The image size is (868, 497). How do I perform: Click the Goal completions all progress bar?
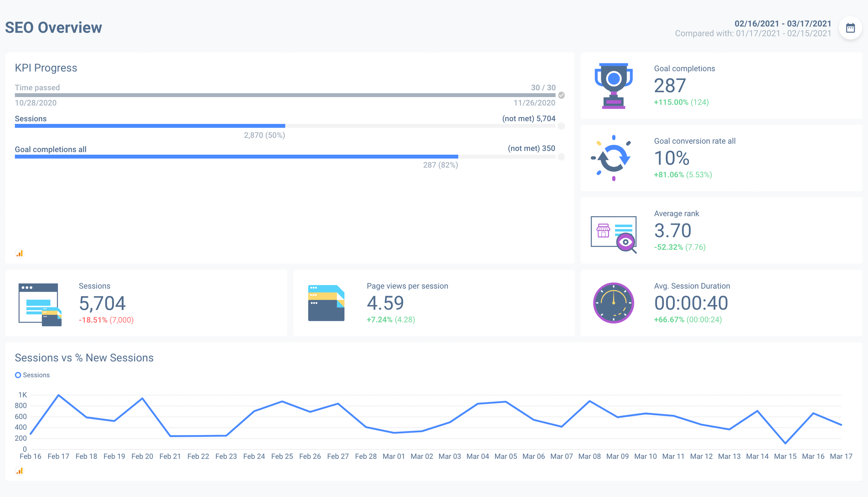coord(285,157)
